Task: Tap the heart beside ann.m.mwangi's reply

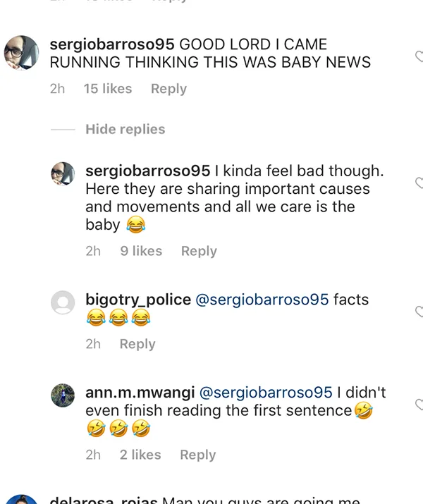Action: point(419,404)
